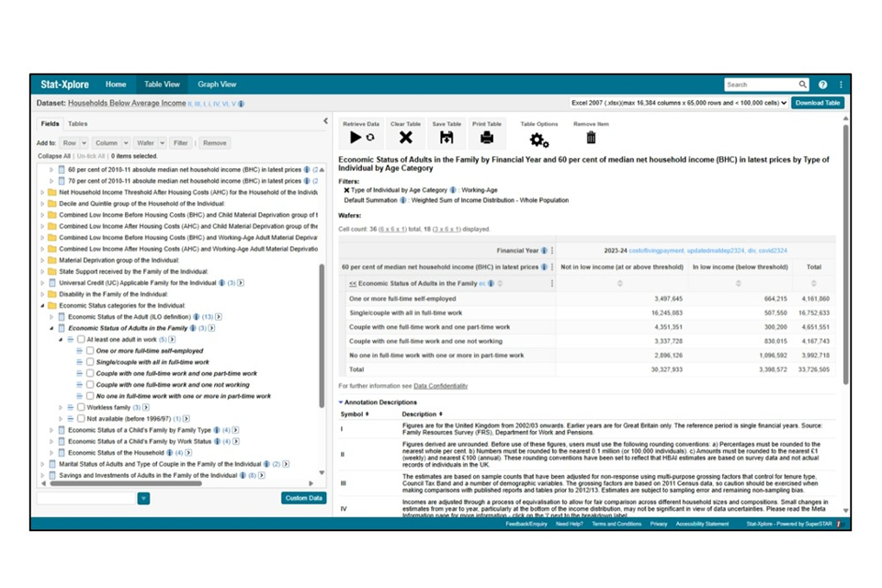Screen dimensions: 882x588
Task: Click the Save Table disk icon
Action: tap(447, 138)
